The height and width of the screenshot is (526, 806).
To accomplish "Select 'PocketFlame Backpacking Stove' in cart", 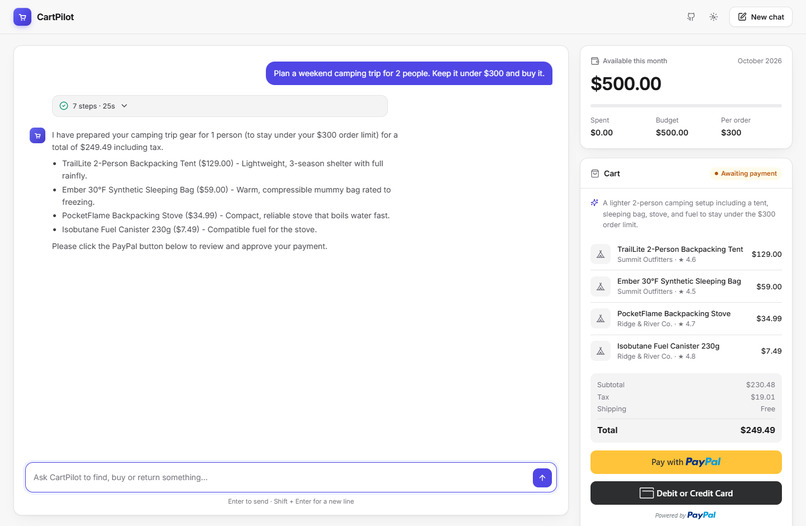I will tap(674, 314).
